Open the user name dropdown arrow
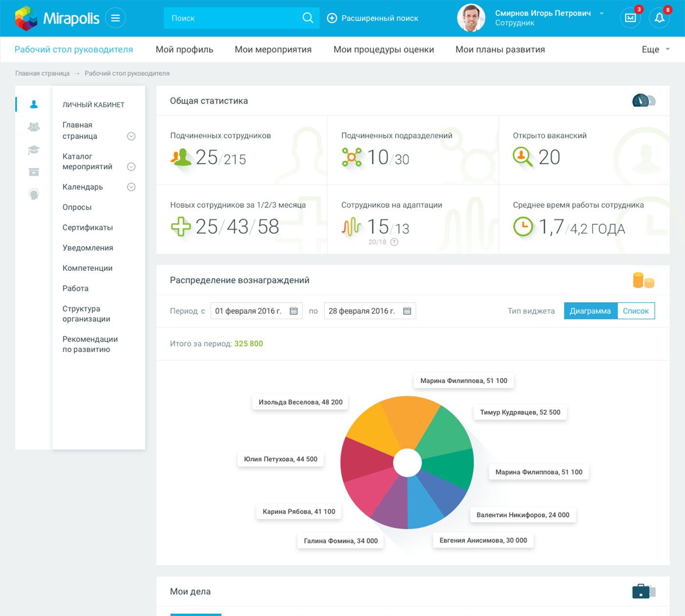 click(x=602, y=14)
